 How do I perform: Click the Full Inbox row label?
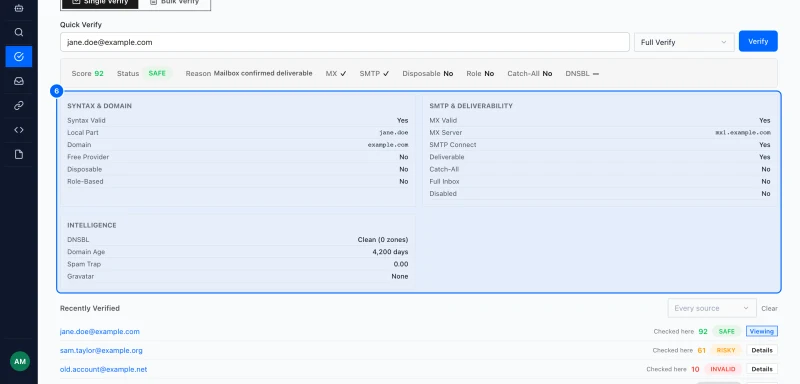click(444, 182)
